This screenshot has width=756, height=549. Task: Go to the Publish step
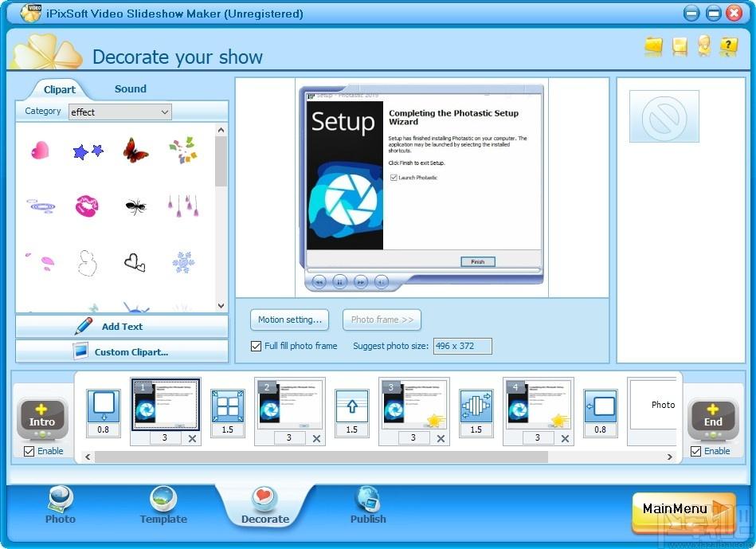point(368,505)
